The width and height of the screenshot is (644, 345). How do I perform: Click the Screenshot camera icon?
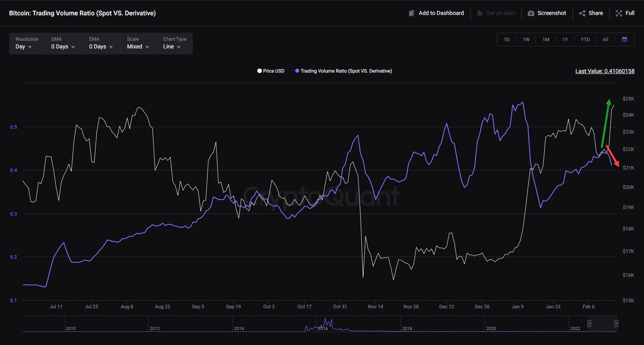[531, 13]
